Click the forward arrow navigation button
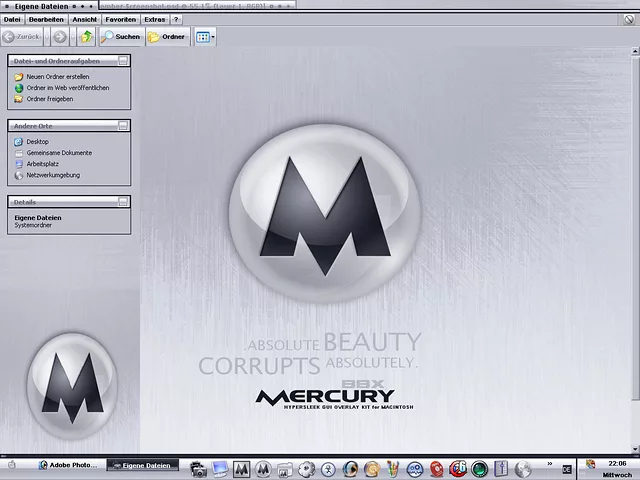This screenshot has height=480, width=640. click(x=60, y=37)
